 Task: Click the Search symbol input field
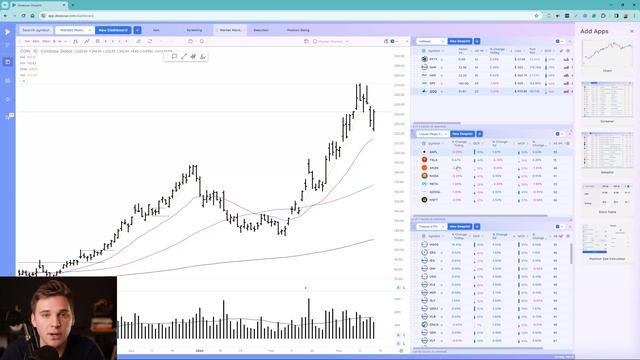point(36,30)
